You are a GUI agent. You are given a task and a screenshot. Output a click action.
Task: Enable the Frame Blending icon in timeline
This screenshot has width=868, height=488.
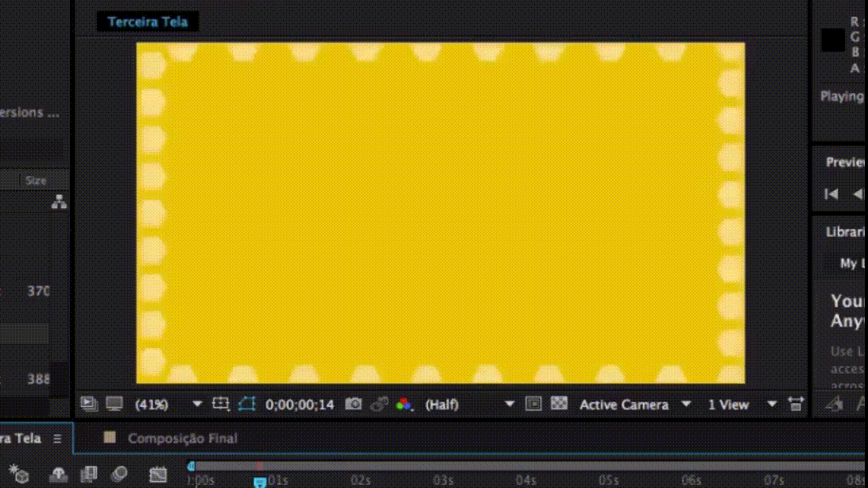click(x=89, y=475)
